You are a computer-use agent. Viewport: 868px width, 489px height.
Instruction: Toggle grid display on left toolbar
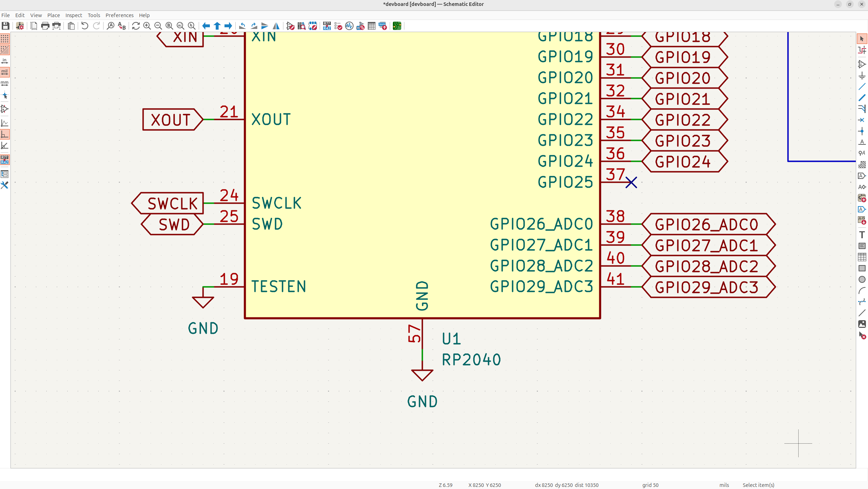(5, 39)
